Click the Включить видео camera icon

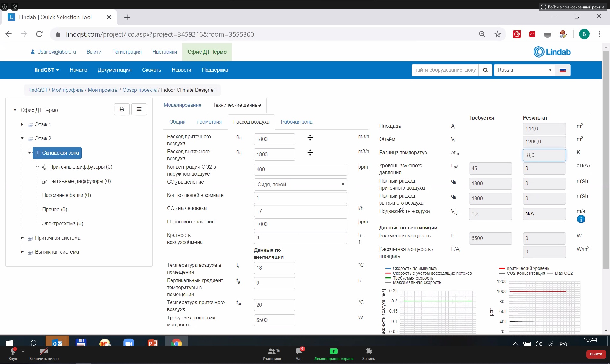44,352
